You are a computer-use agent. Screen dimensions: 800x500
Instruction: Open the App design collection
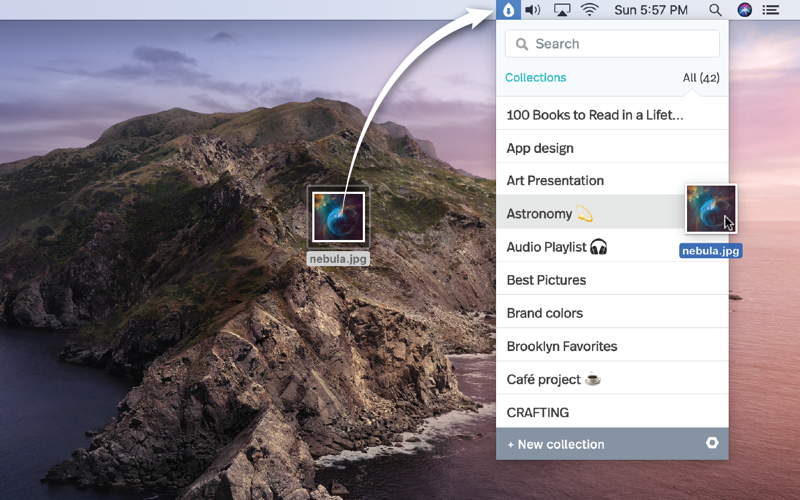pyautogui.click(x=540, y=148)
